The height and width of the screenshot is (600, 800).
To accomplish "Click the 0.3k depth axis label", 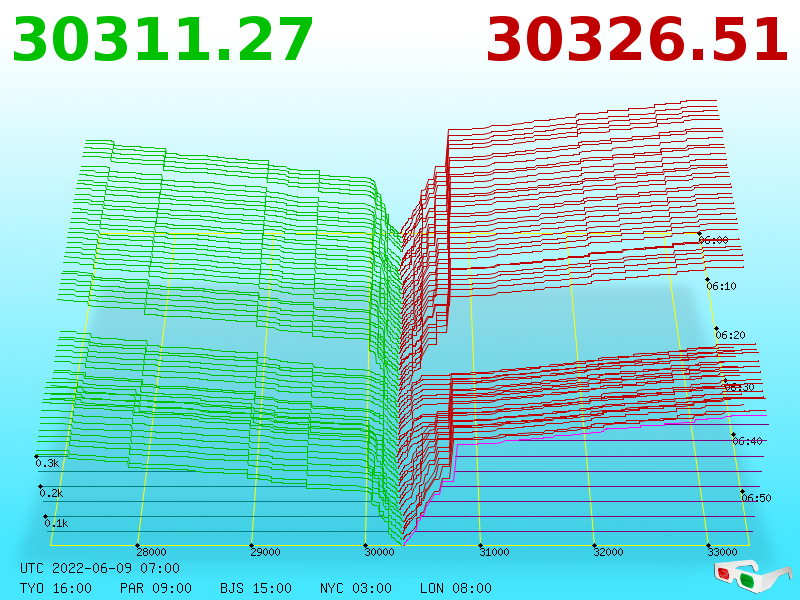I will pos(47,463).
